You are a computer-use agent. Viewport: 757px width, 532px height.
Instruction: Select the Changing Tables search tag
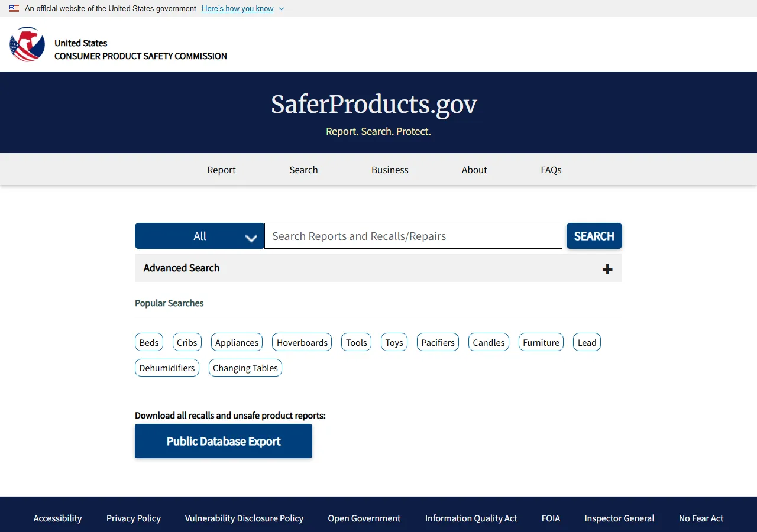pyautogui.click(x=245, y=368)
